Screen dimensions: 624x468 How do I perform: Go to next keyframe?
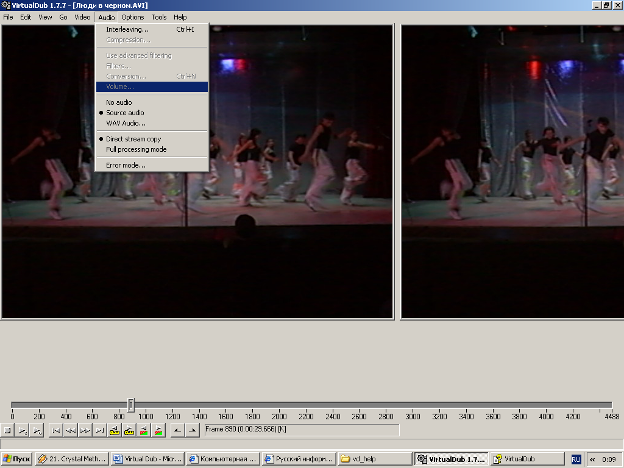(x=129, y=430)
